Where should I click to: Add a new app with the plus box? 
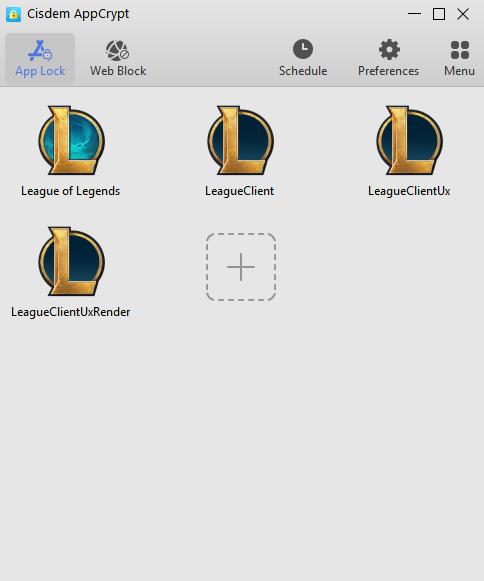point(241,267)
